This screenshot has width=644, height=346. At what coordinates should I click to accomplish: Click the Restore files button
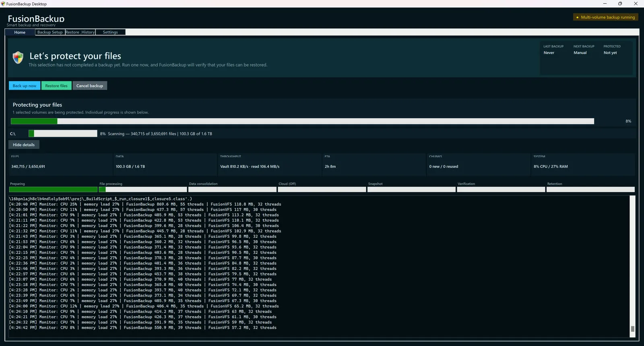click(x=56, y=86)
